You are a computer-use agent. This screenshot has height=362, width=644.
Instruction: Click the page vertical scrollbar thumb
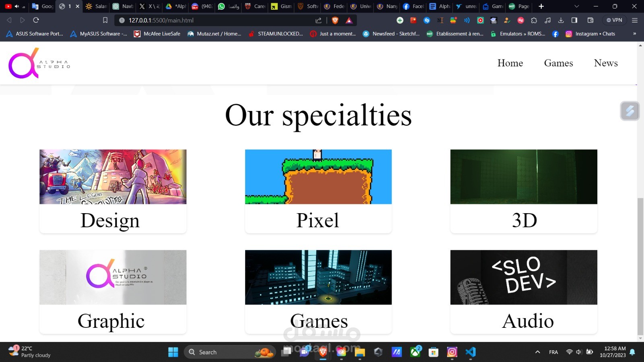640,266
